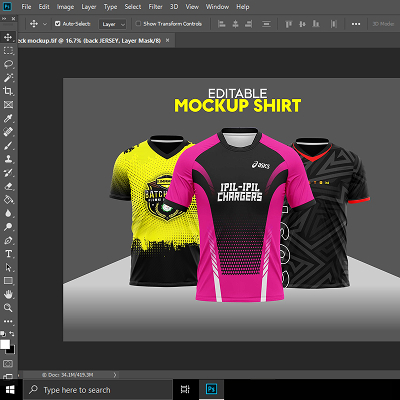Select the Path Selection tool

tap(8, 267)
